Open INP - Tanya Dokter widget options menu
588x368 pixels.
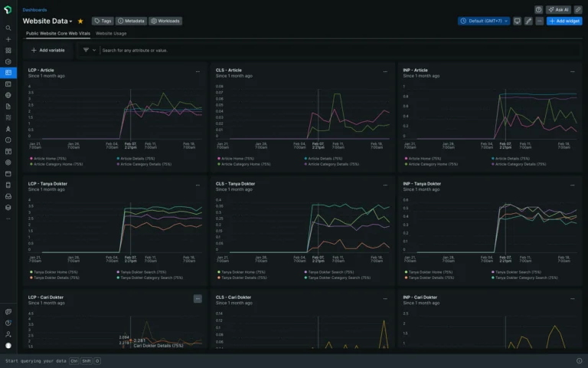[572, 185]
